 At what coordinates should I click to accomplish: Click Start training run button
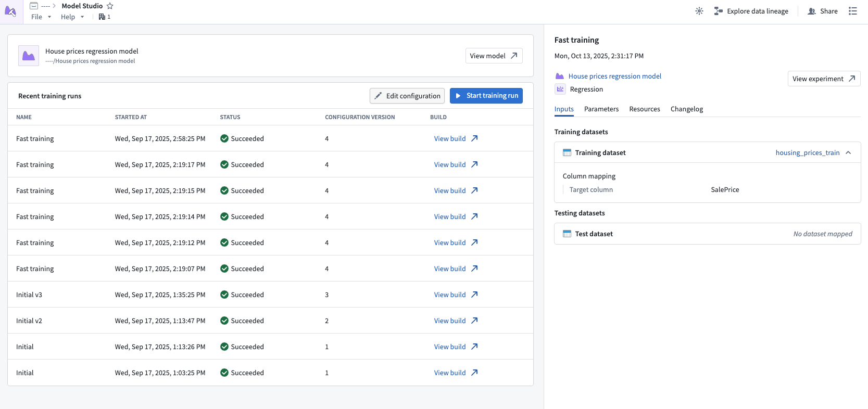point(486,96)
